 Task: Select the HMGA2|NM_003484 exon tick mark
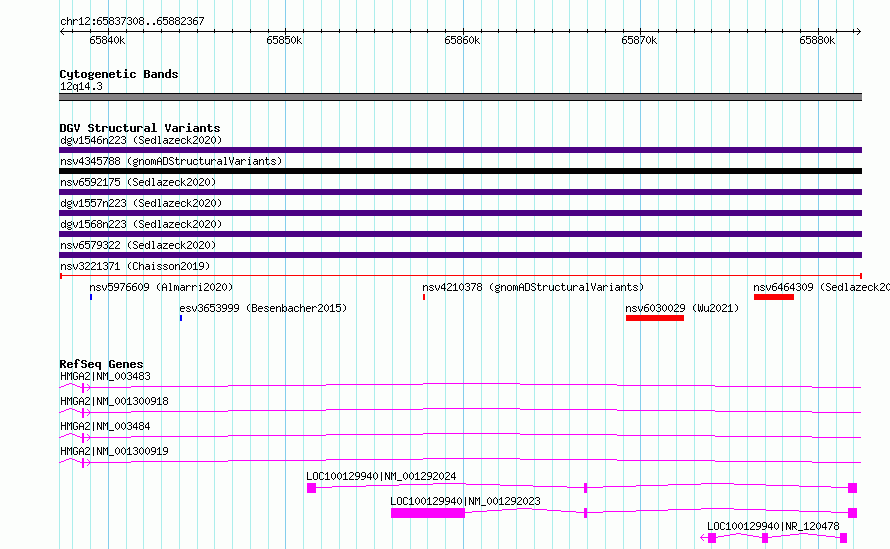[83, 438]
